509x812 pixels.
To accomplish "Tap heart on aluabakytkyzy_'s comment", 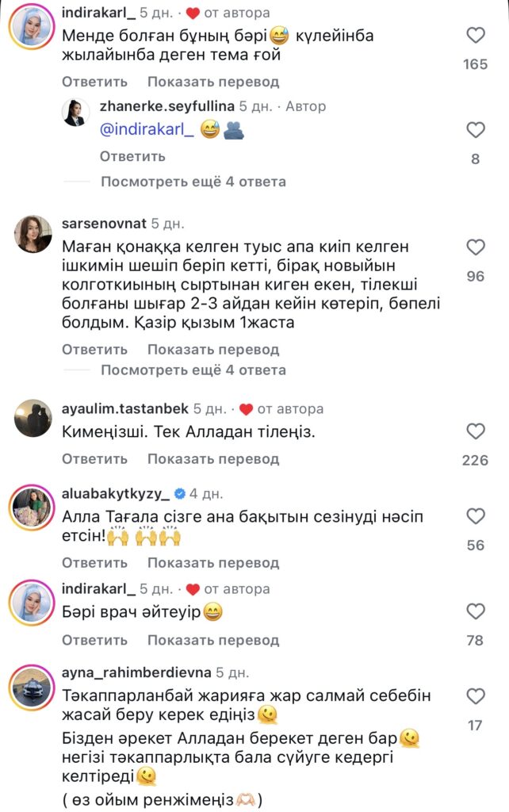I will (x=475, y=517).
